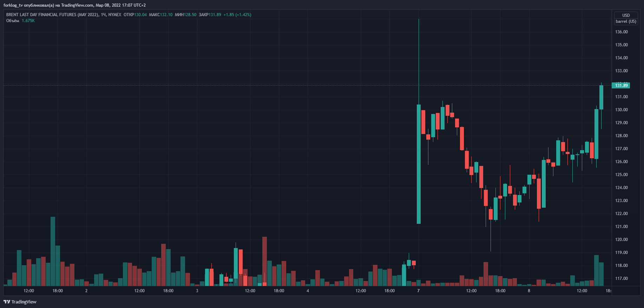Click the NYMEX exchange label
This screenshot has height=308, width=644.
tap(115, 15)
